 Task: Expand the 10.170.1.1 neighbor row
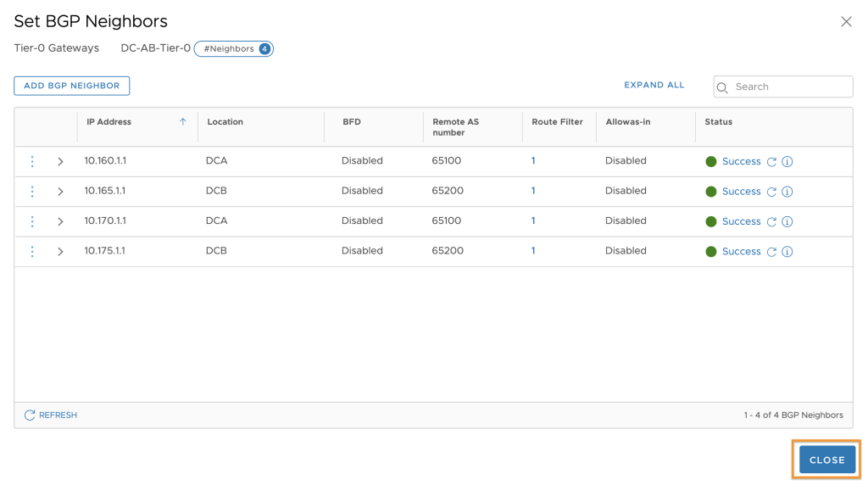(60, 221)
